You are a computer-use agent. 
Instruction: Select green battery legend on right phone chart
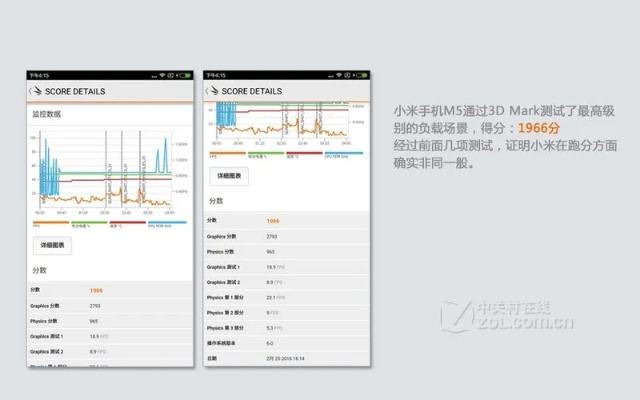[266, 155]
